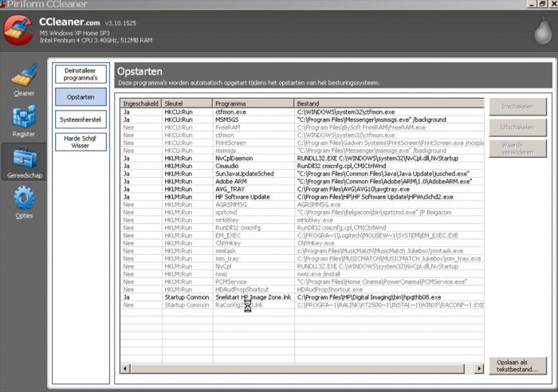
Task: Open Deinstalleer programma's tab
Action: click(x=81, y=74)
